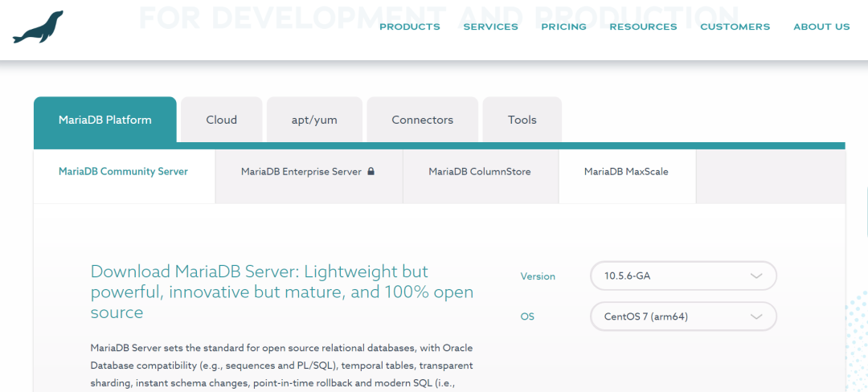Switch to the apt/yum tab

click(314, 120)
